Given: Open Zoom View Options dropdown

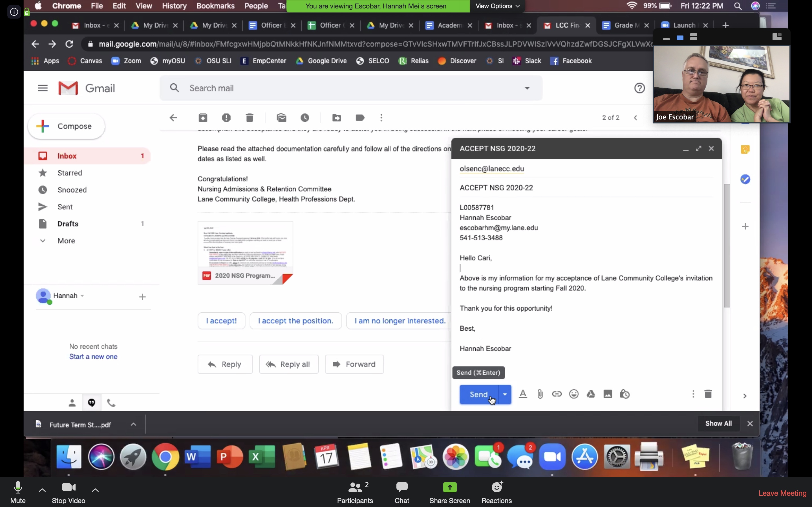Looking at the screenshot, I should (497, 6).
